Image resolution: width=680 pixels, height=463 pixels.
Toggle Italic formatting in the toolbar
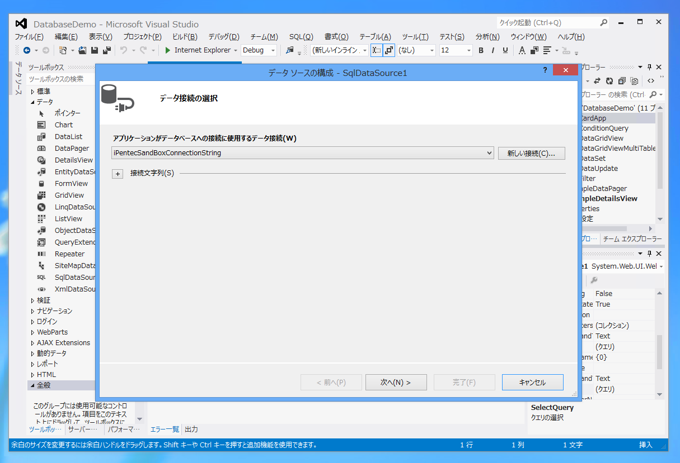tap(493, 50)
